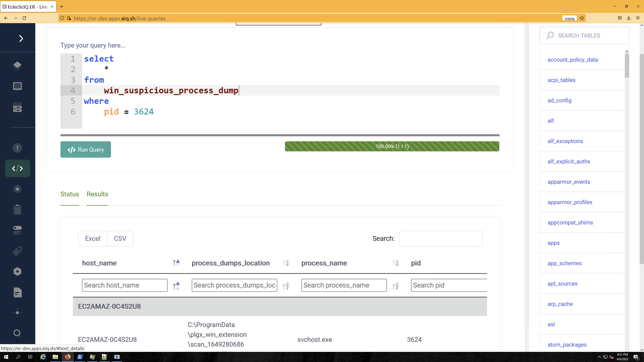Open the ad_config table link
This screenshot has height=362, width=644.
(x=559, y=101)
